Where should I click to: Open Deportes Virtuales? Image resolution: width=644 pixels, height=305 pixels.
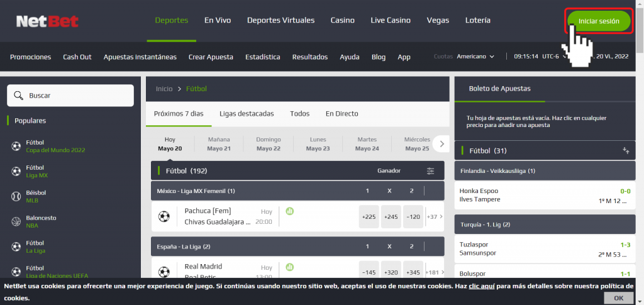[281, 20]
